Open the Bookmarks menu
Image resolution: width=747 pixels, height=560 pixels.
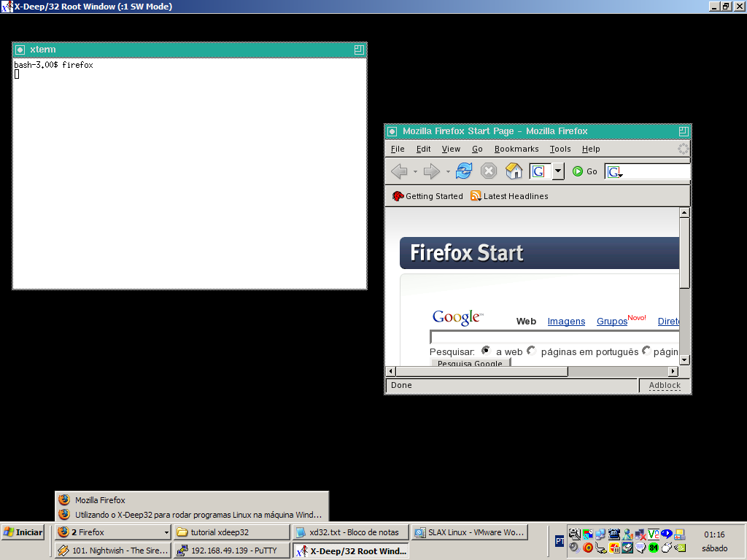click(516, 149)
